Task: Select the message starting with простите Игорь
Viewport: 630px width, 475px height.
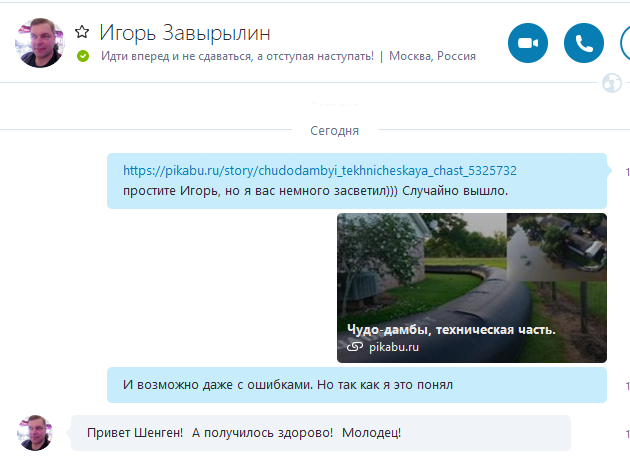Action: 315,190
